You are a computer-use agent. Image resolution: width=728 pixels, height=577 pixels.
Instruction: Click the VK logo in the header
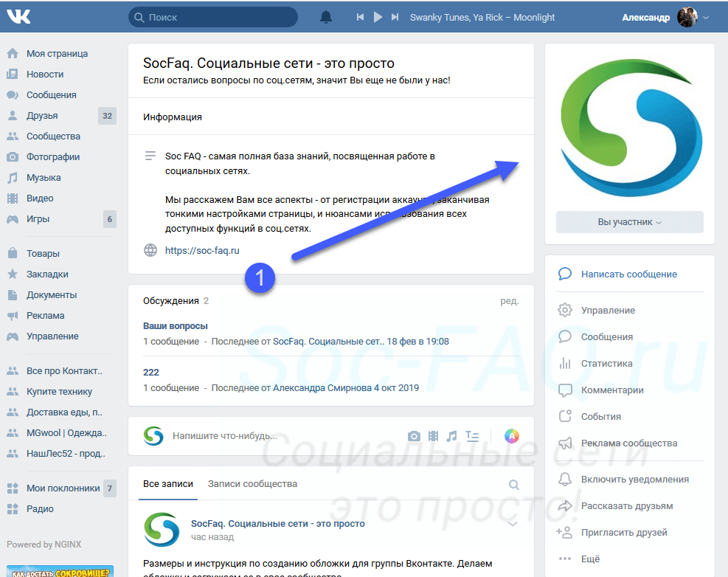(18, 17)
